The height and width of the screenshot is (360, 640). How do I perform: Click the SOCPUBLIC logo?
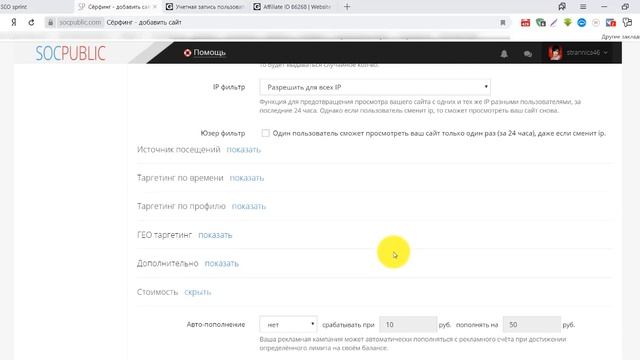pos(70,53)
